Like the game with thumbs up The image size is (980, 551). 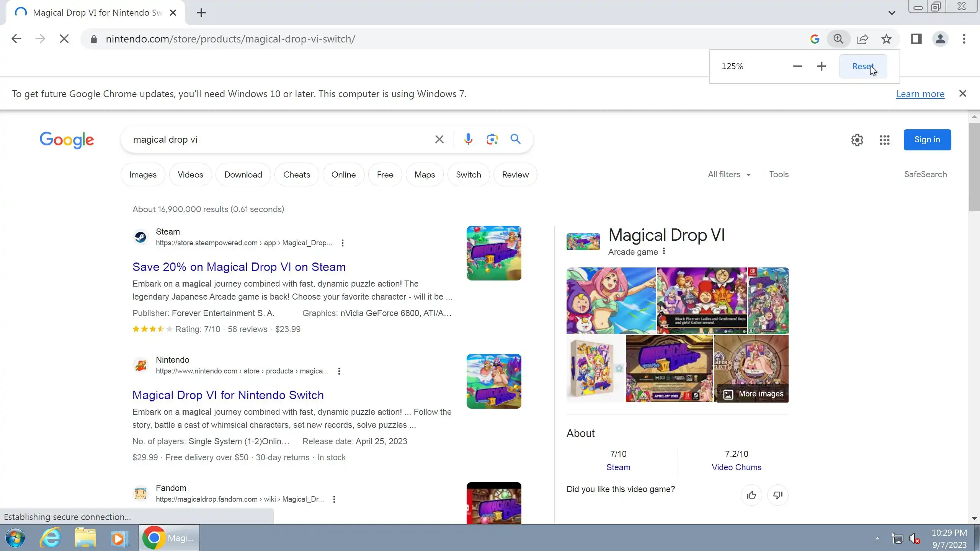coord(751,495)
